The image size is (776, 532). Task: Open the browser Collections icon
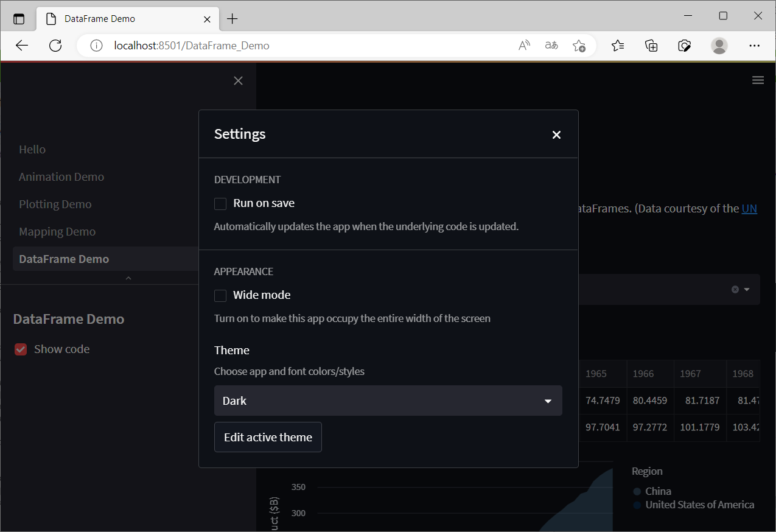pos(651,45)
